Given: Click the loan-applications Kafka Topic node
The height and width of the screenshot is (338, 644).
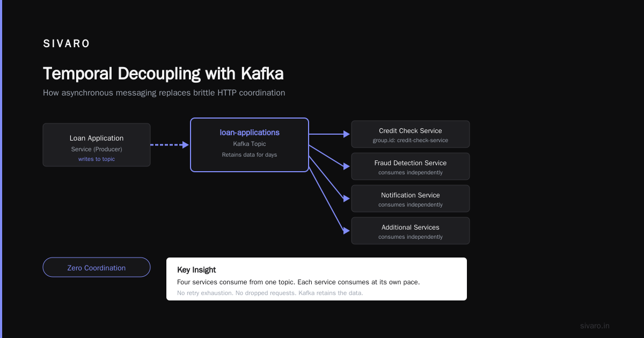Looking at the screenshot, I should [x=250, y=145].
